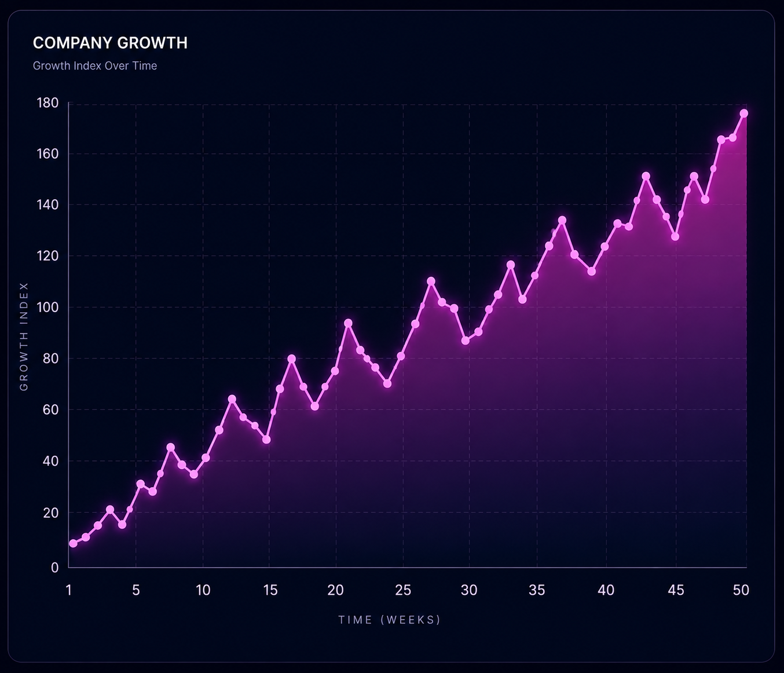Click the x-axis label 25

(403, 590)
